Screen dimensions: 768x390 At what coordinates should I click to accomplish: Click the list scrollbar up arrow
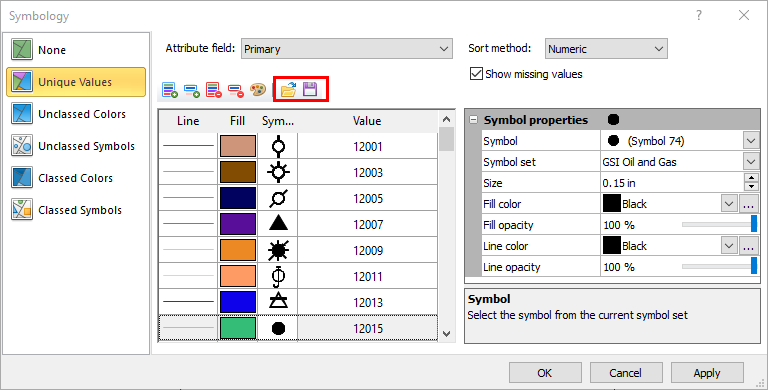(446, 119)
